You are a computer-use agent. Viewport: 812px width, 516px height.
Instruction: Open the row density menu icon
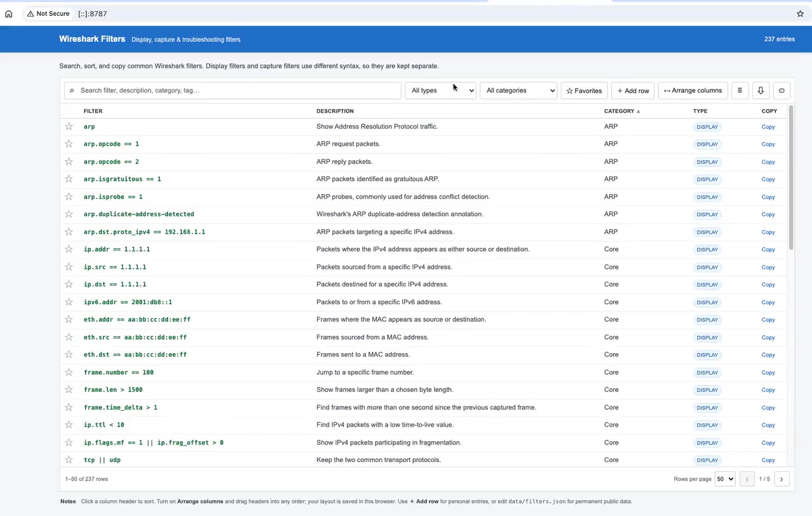(740, 91)
